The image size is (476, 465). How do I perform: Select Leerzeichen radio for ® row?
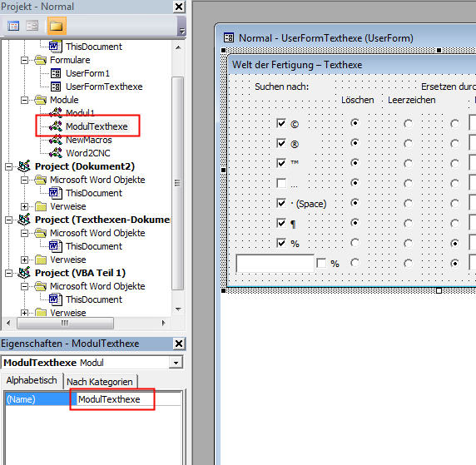[408, 143]
